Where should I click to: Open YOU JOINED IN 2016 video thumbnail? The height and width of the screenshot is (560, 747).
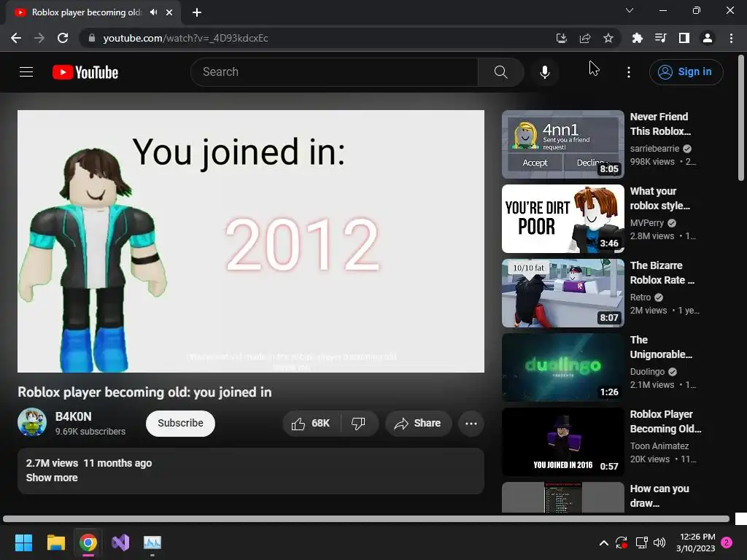(563, 441)
